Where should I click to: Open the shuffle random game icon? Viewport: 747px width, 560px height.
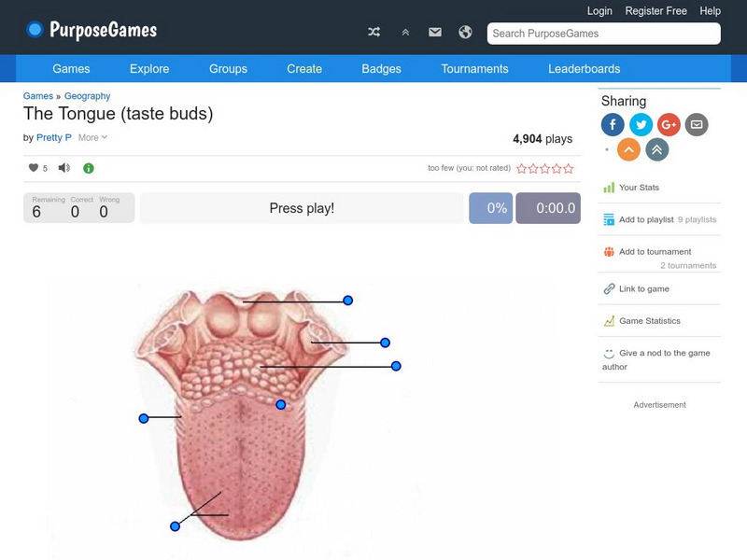coord(373,31)
